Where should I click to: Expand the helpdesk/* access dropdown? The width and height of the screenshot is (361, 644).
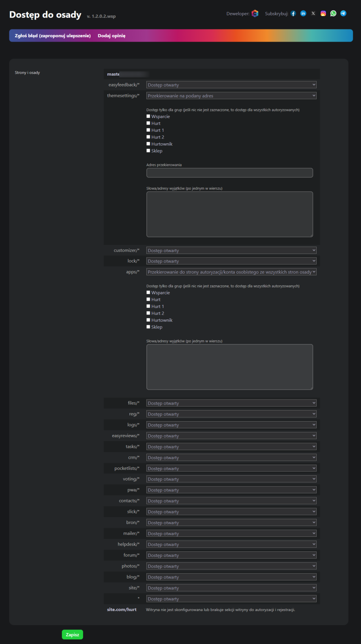click(231, 544)
